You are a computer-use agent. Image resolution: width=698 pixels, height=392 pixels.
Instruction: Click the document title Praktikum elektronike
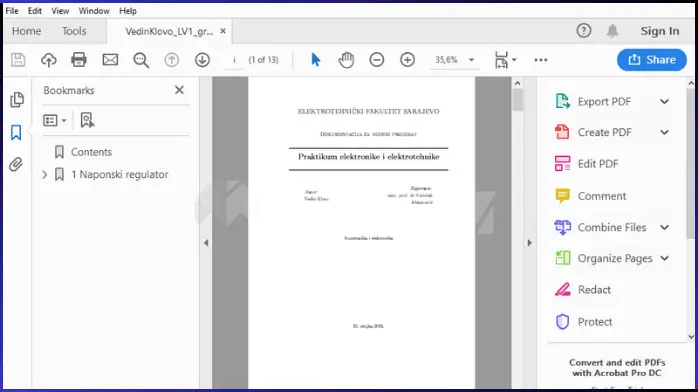[x=369, y=157]
